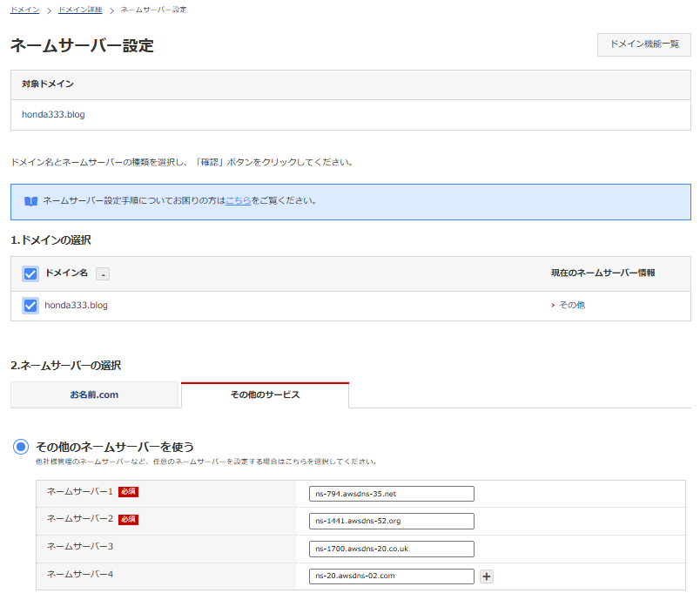Click the plus icon to add nameserver field
The height and width of the screenshot is (600, 700).
(486, 576)
